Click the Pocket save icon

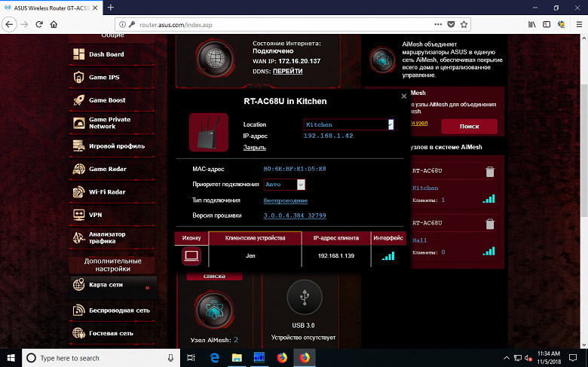point(451,24)
